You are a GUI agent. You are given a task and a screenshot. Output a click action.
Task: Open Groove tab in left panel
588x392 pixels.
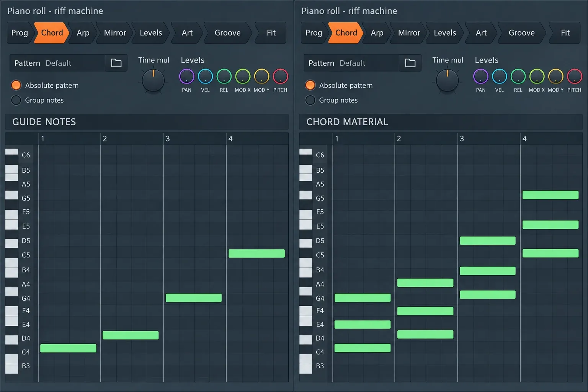(x=227, y=33)
